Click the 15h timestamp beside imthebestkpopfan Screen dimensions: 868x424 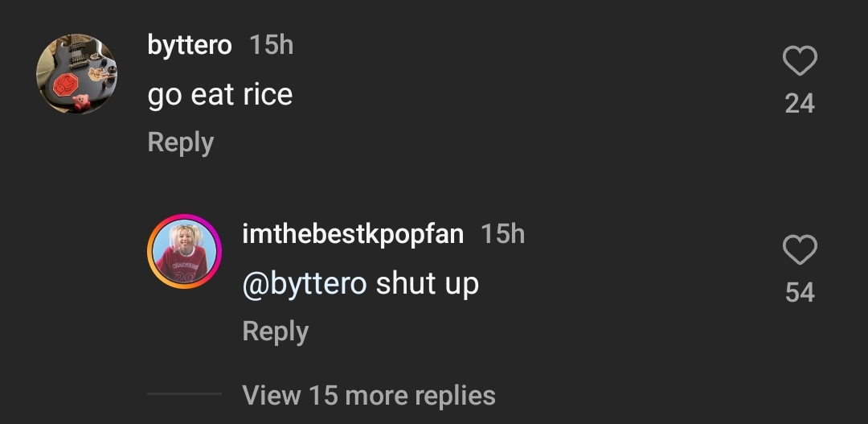click(x=502, y=234)
